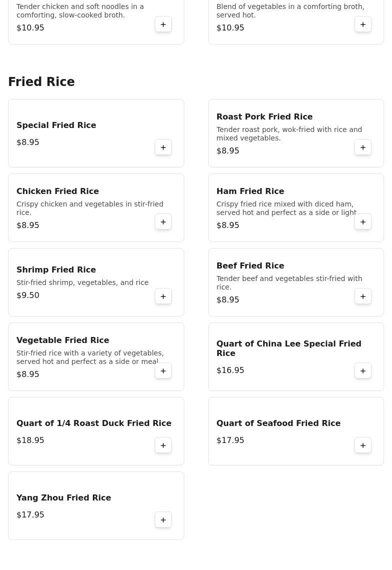Click plus icon for Chicken Fried Rice
Image resolution: width=392 pixels, height=570 pixels.
point(163,222)
